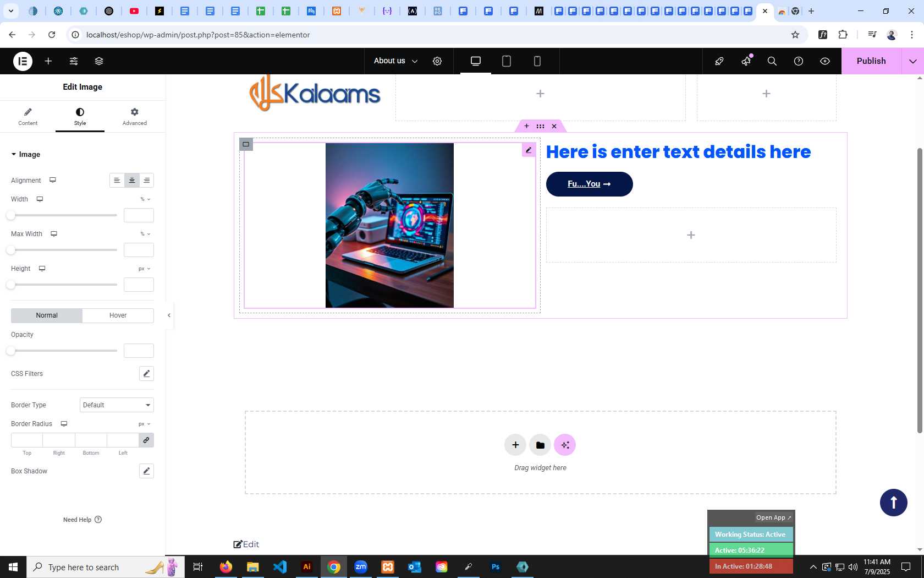Open Photoshop from the taskbar
This screenshot has width=924, height=578.
496,566
